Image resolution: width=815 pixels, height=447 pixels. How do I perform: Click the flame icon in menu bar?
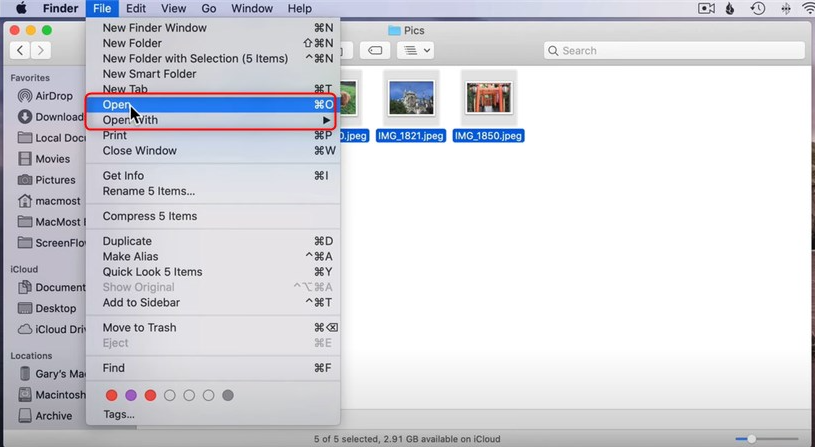tap(730, 8)
